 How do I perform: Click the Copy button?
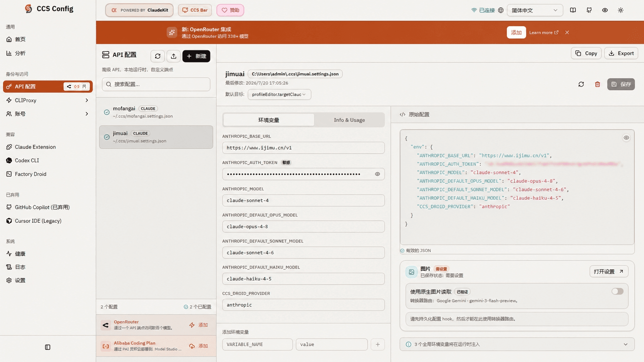586,53
